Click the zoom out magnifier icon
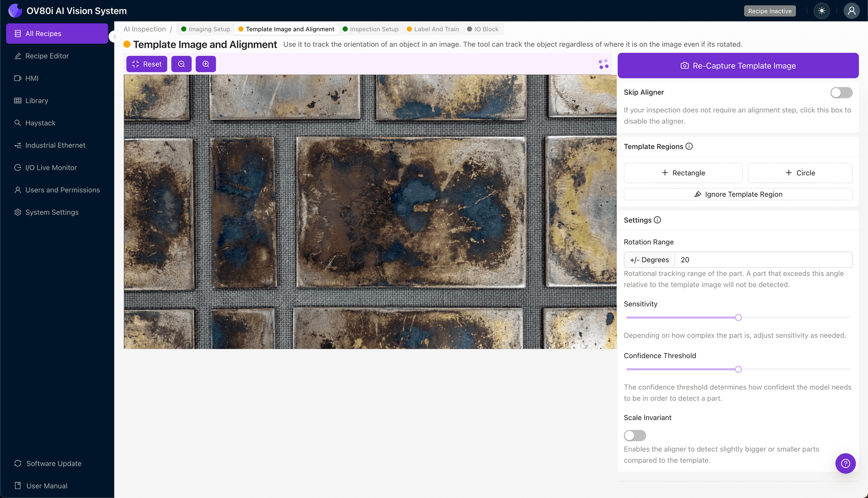Screen dimensions: 868x498 coord(181,64)
